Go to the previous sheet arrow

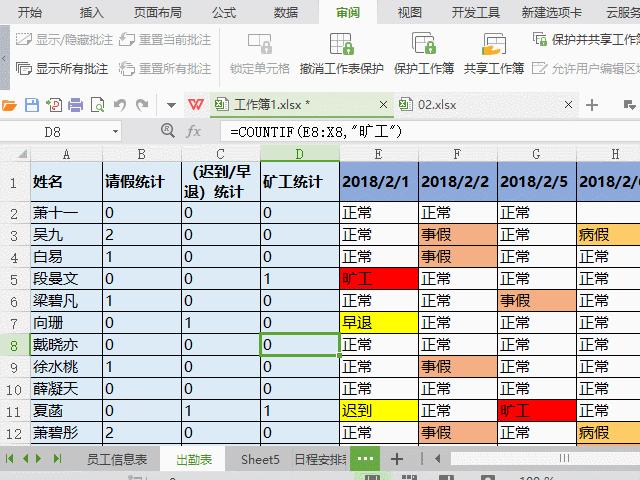pyautogui.click(x=25, y=458)
